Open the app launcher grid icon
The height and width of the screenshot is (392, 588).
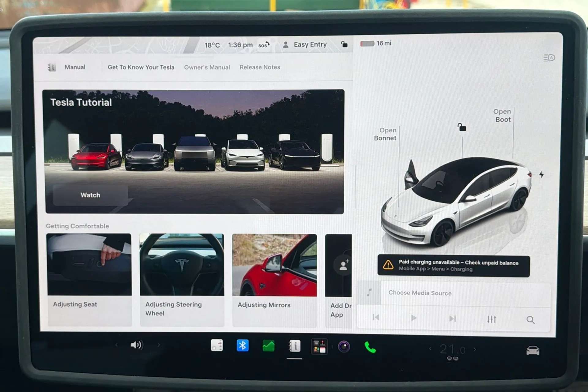tap(319, 347)
